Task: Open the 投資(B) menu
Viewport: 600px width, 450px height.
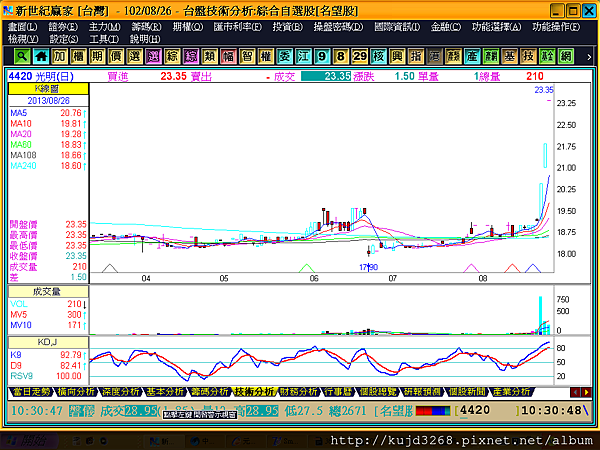Action: click(288, 27)
